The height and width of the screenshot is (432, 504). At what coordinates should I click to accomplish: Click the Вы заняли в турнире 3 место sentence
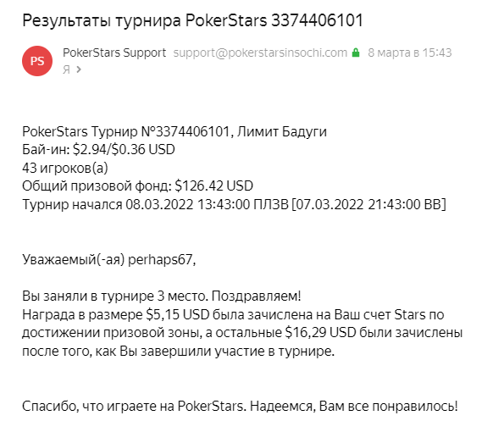coord(115,296)
